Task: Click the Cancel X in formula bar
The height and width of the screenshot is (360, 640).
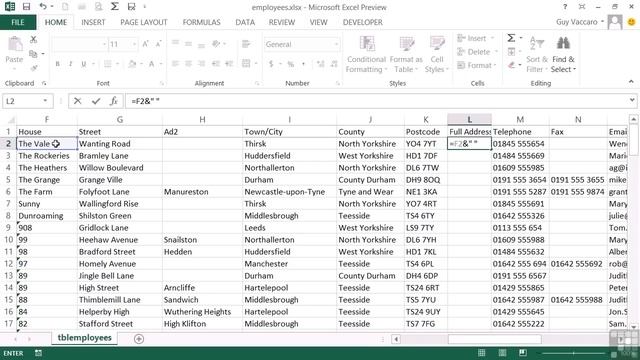Action: pos(78,101)
